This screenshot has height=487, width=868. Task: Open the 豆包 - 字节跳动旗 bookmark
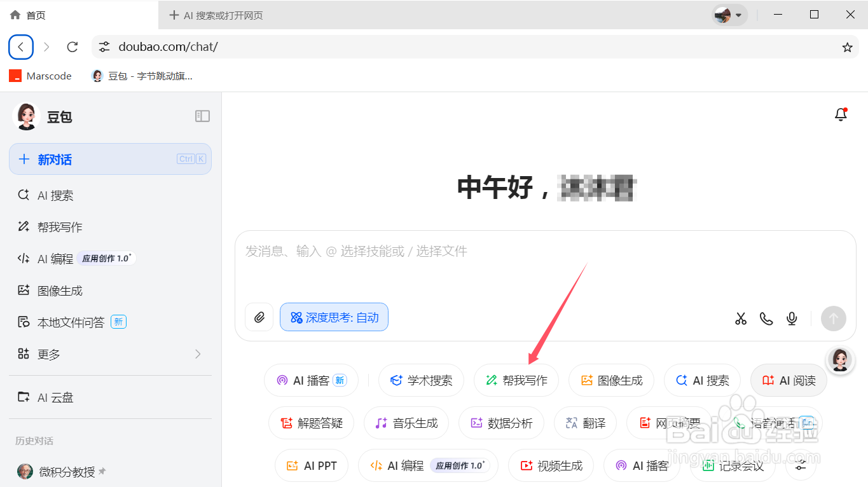point(142,76)
